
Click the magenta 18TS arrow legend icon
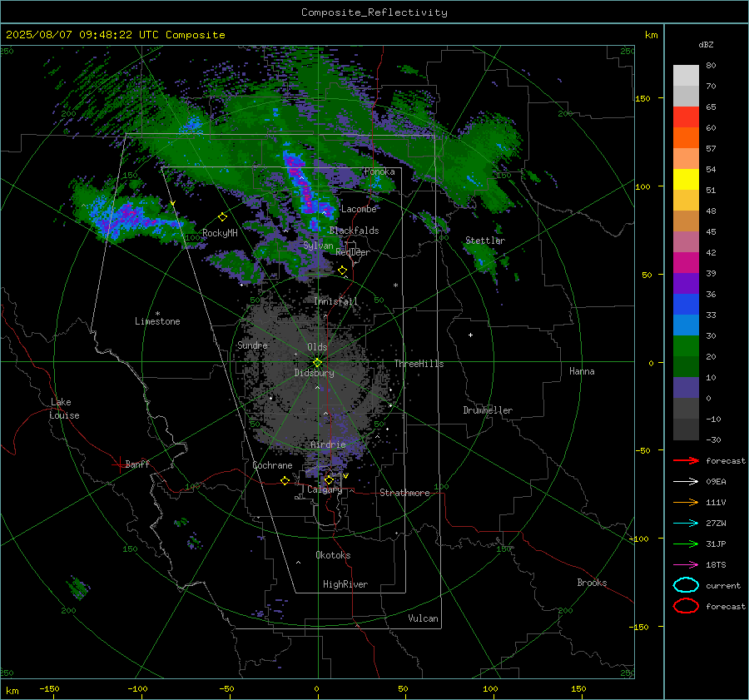[686, 565]
